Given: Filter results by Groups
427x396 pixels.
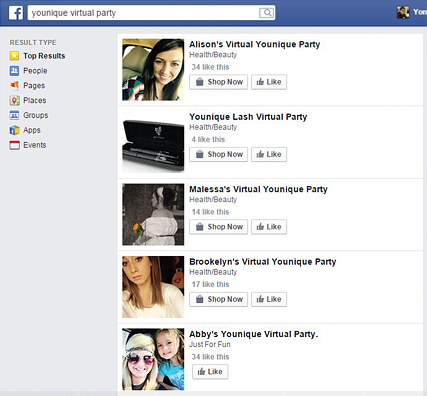Looking at the screenshot, I should (36, 115).
